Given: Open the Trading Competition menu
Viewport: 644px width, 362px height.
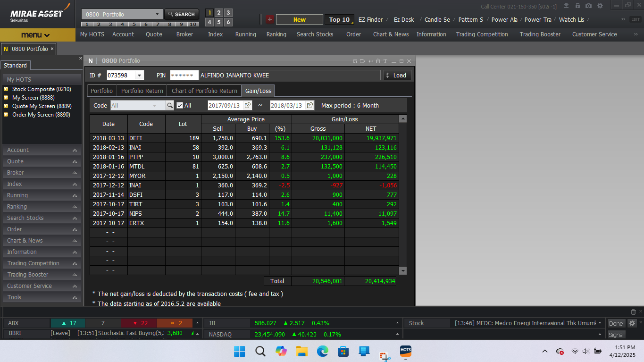Looking at the screenshot, I should click(x=482, y=34).
